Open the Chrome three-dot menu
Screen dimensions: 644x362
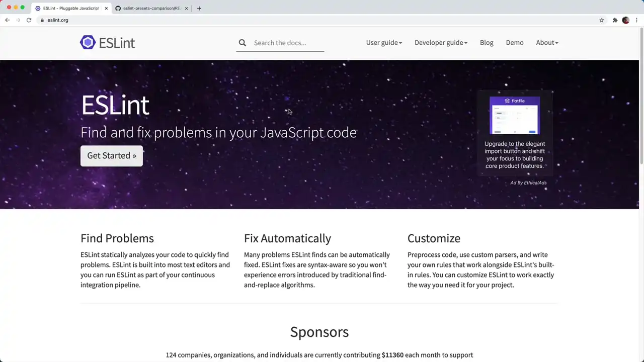637,20
